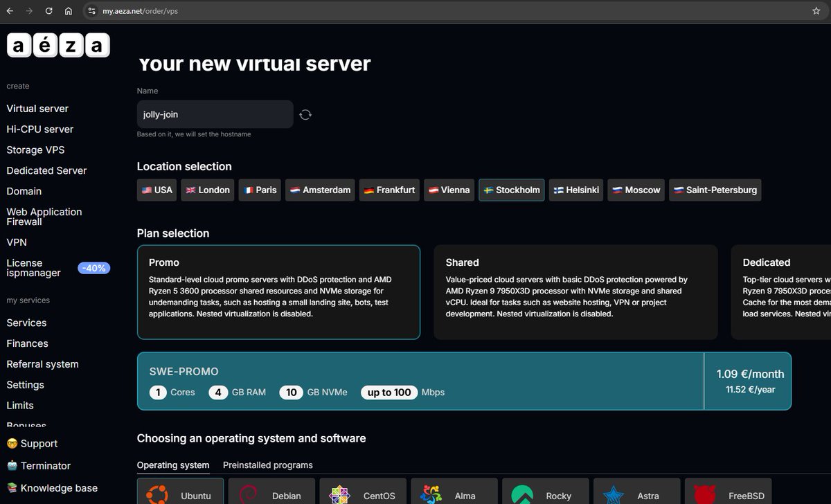Open Web Application Firewall in sidebar
Viewport: 831px width, 504px height.
coord(44,217)
